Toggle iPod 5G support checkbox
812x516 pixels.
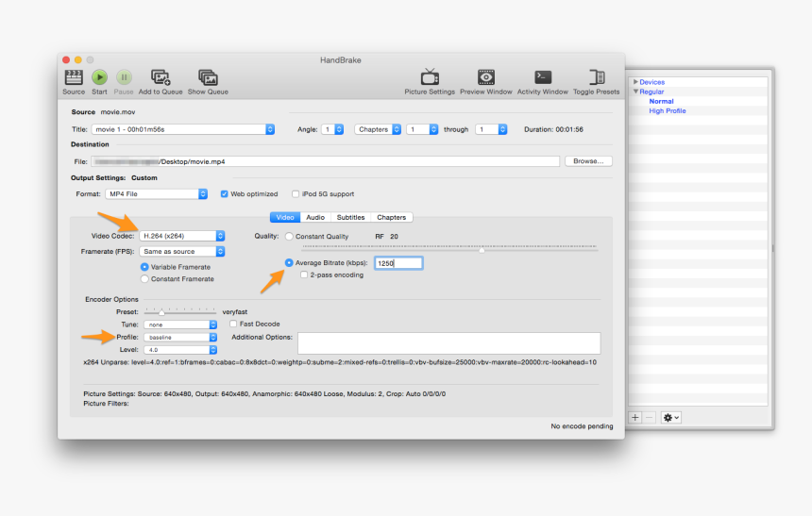coord(296,194)
